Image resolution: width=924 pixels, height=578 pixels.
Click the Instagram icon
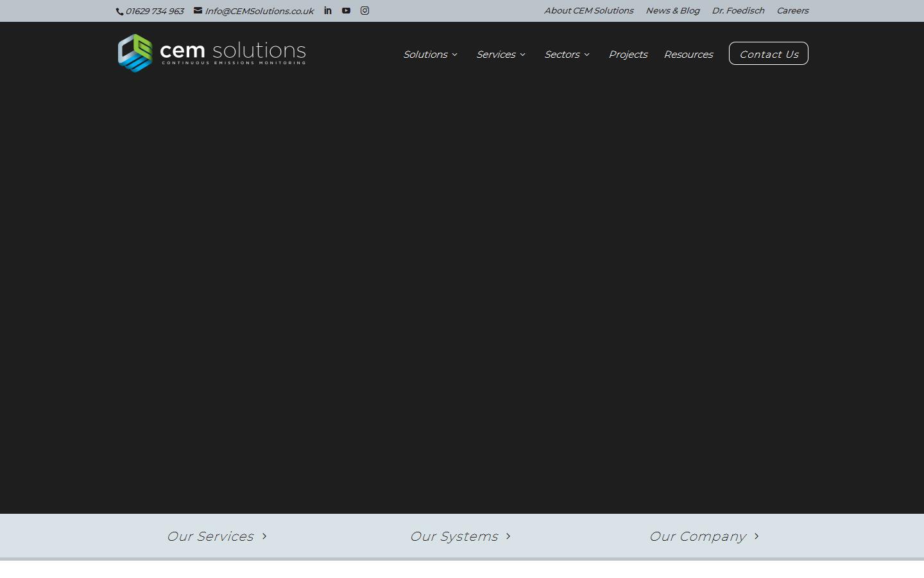coord(365,10)
